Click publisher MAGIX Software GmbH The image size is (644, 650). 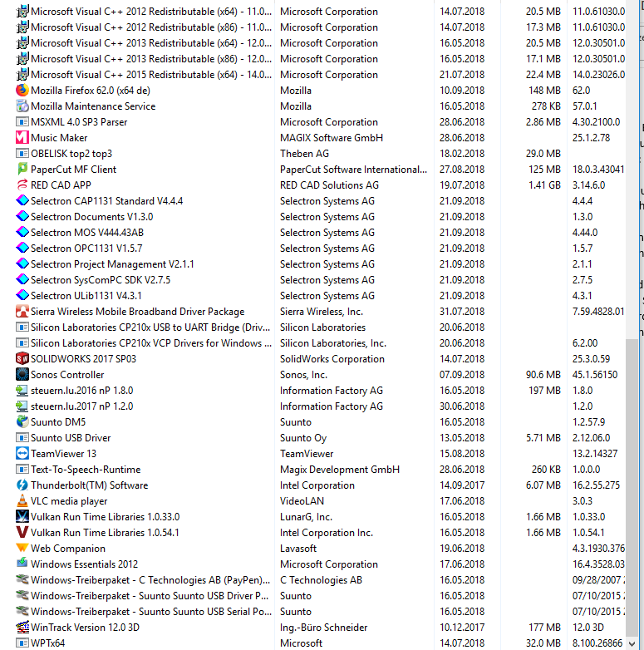tap(331, 138)
